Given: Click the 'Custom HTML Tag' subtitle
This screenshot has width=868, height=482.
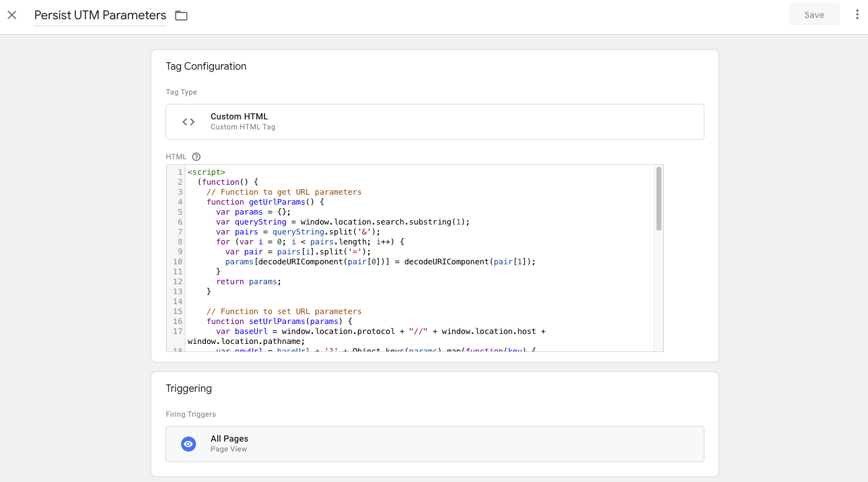Looking at the screenshot, I should (x=243, y=127).
